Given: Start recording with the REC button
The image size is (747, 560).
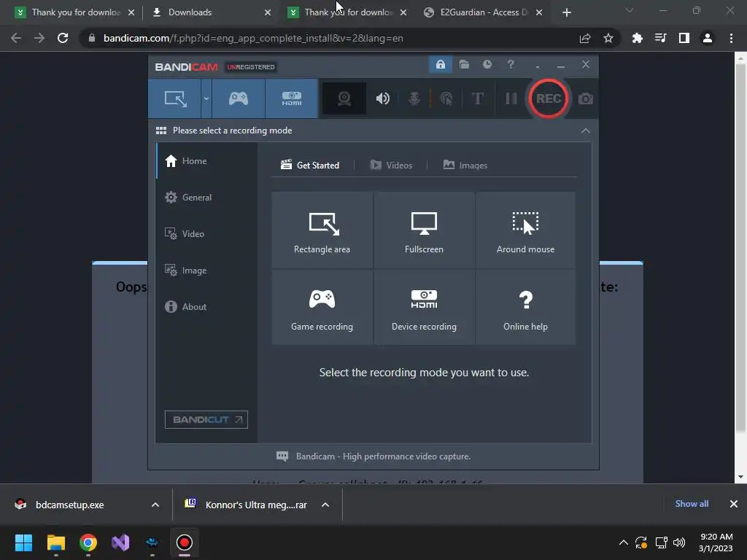Looking at the screenshot, I should tap(549, 98).
